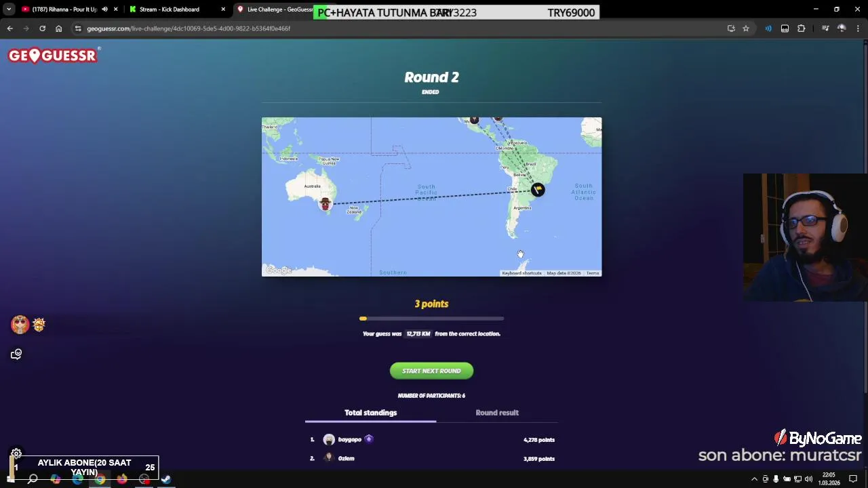Click the correct location flag marker
This screenshot has height=488, width=868.
[538, 190]
